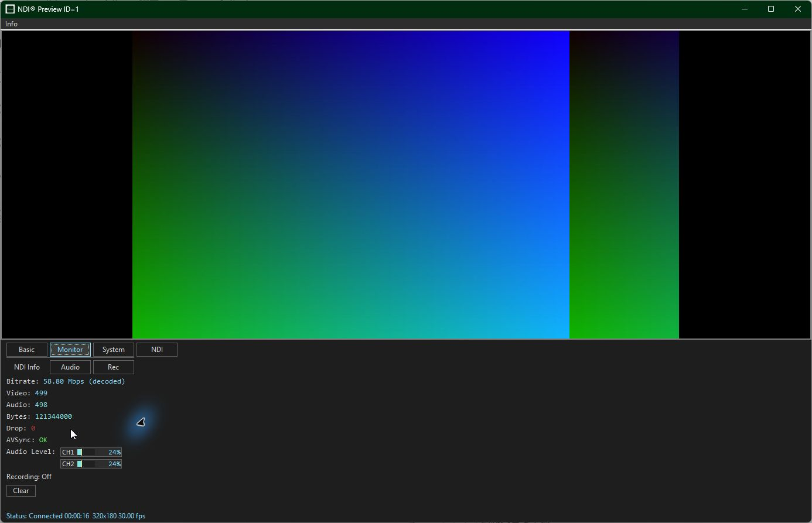Click the CH2 audio level meter
The image size is (812, 523).
tap(91, 464)
